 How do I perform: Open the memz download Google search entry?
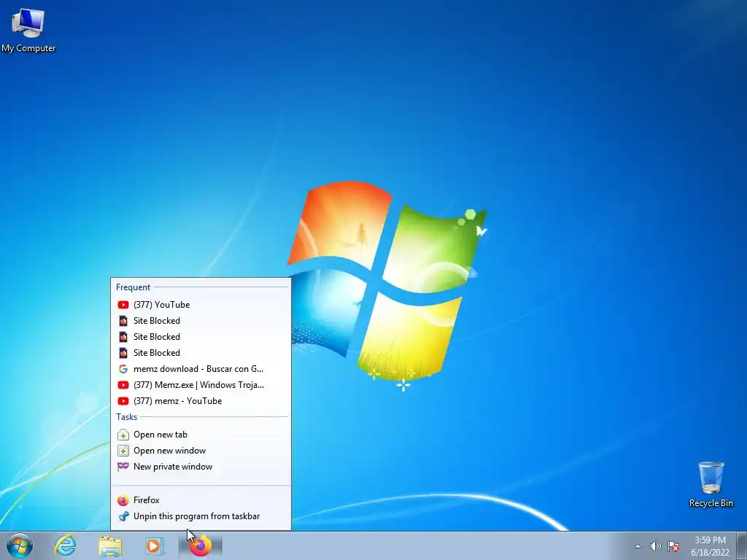click(x=201, y=369)
